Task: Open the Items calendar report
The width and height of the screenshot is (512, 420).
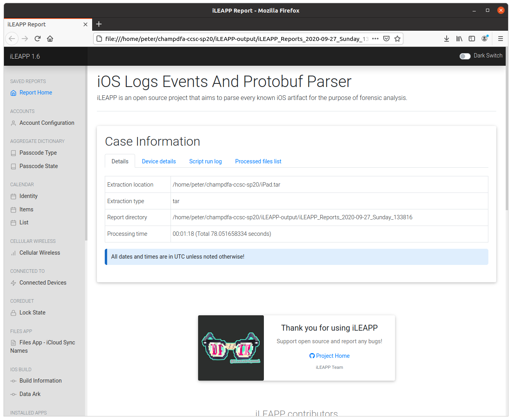Action: [26, 209]
